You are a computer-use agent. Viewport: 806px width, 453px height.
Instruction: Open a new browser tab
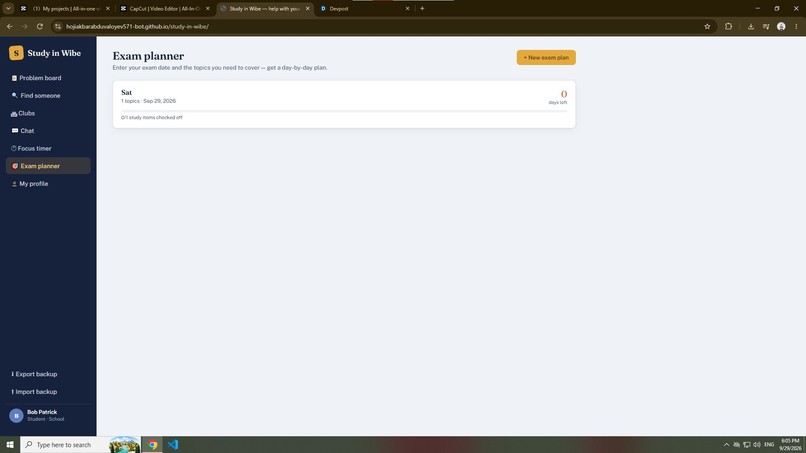pos(422,9)
